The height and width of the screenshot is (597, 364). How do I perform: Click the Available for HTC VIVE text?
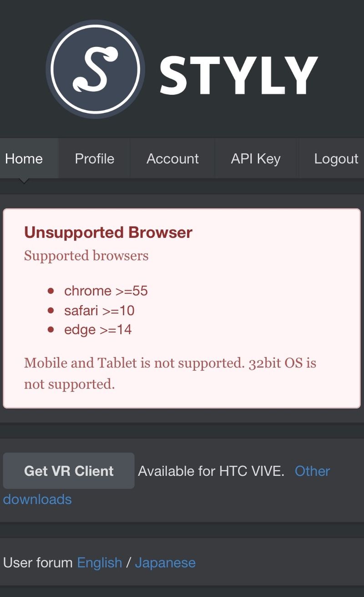pyautogui.click(x=211, y=471)
